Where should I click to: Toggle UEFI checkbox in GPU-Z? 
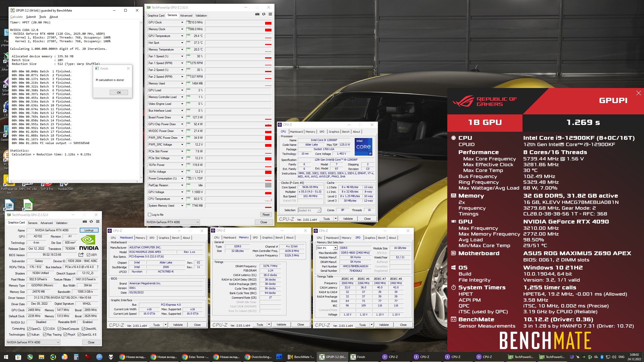(88, 255)
